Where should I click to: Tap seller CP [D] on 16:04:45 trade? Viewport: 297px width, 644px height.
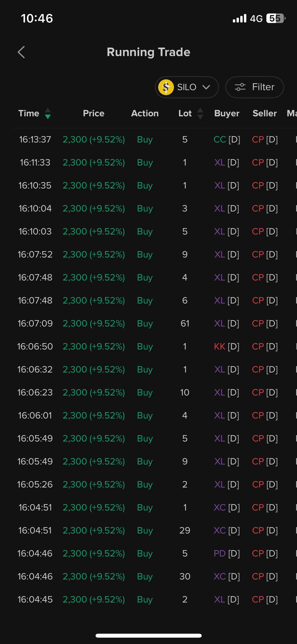pos(265,599)
